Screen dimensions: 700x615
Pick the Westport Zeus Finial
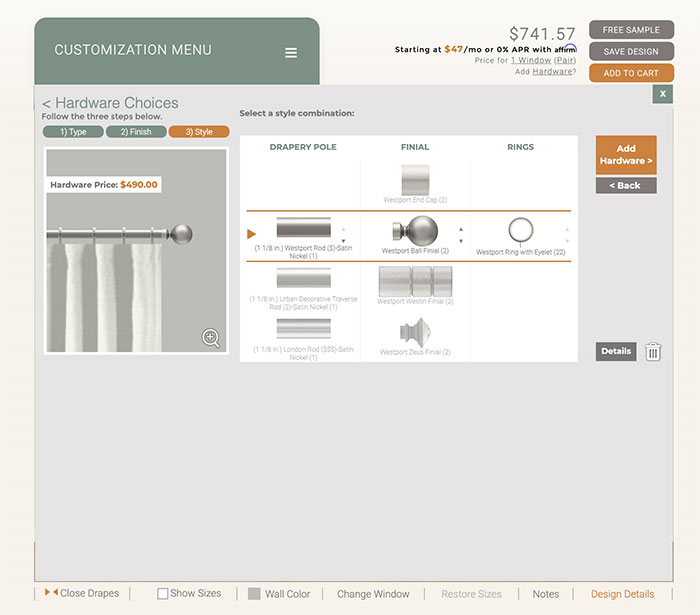(415, 334)
